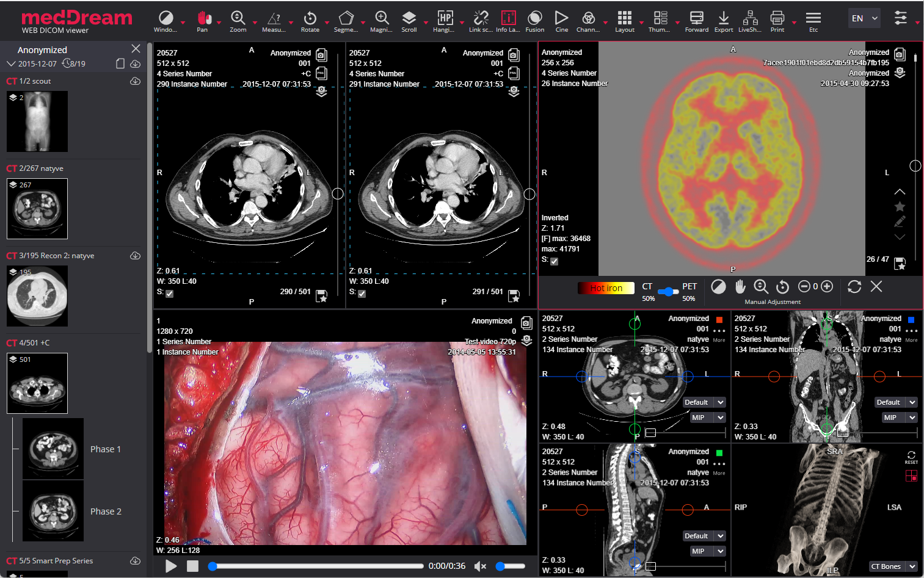The width and height of the screenshot is (924, 578).
Task: Activate the Rotate tool in toolbar
Action: [310, 18]
